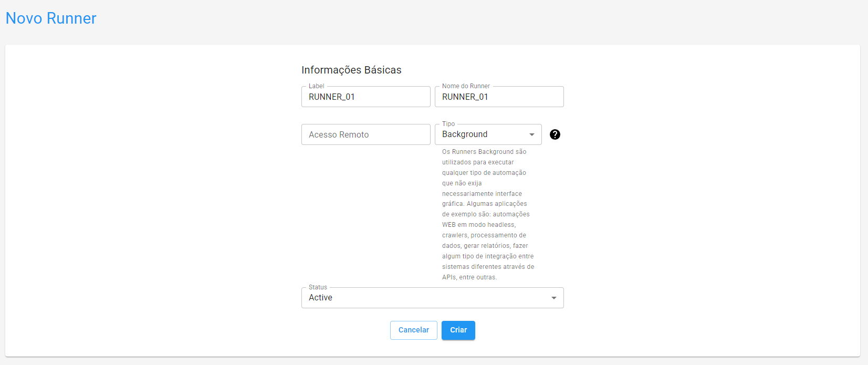This screenshot has width=868, height=365.
Task: Click the small "Tipo" field caption
Action: [448, 124]
